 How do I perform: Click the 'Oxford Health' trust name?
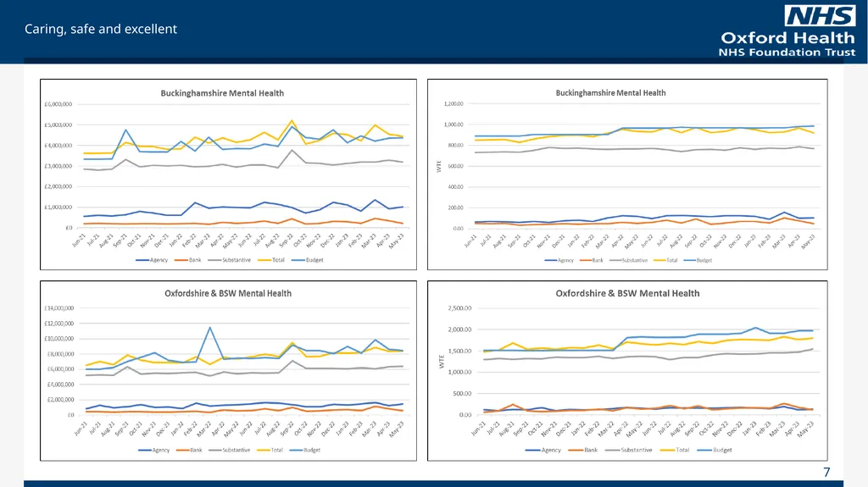(787, 37)
